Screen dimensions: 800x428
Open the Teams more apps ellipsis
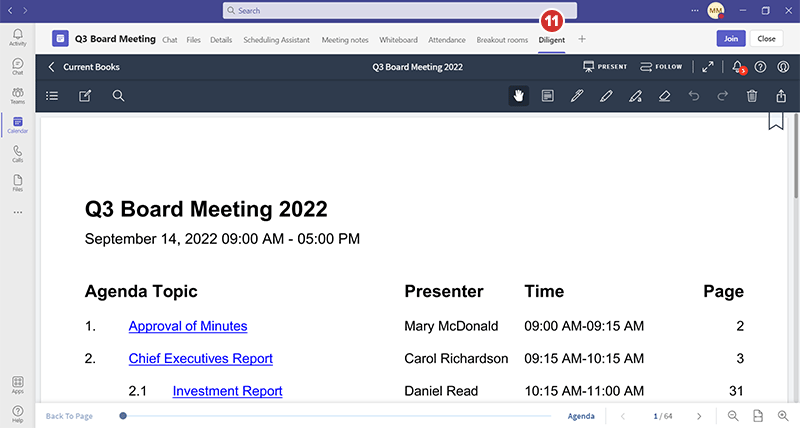[17, 212]
